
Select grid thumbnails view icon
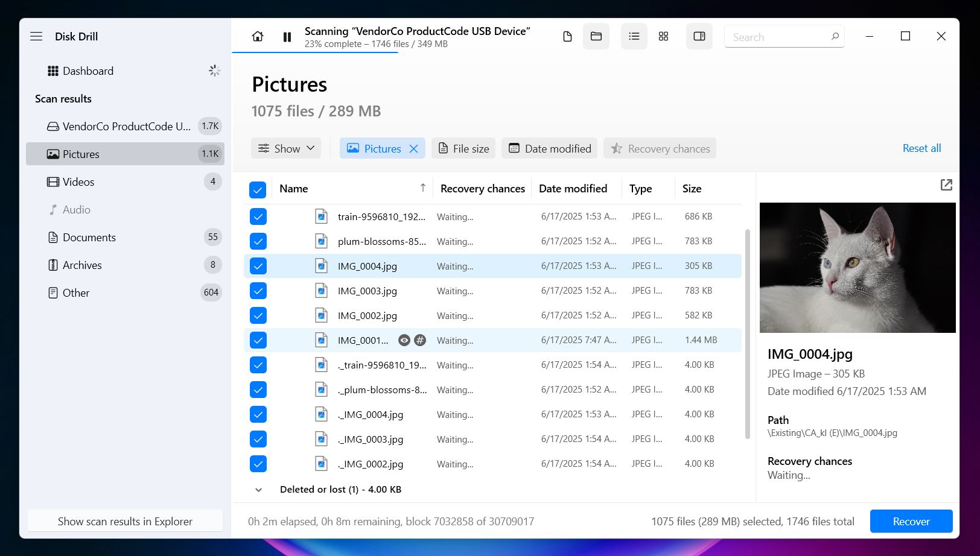coord(664,36)
